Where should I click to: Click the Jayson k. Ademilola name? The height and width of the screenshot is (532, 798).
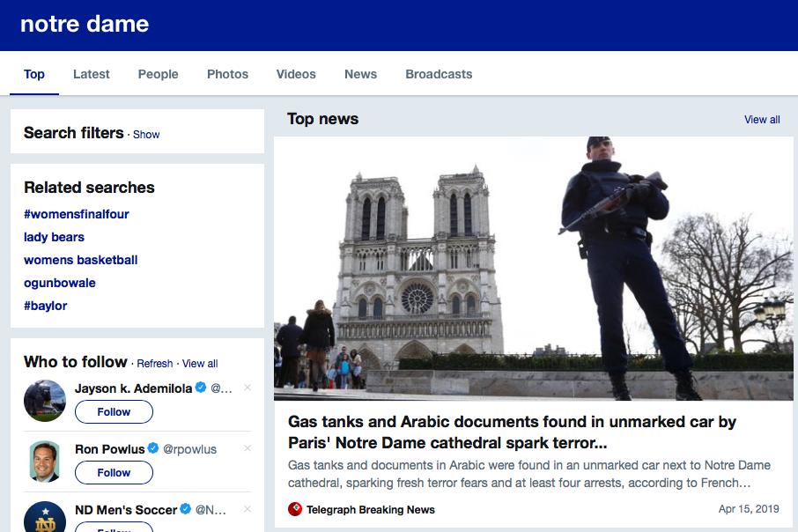[x=133, y=388]
